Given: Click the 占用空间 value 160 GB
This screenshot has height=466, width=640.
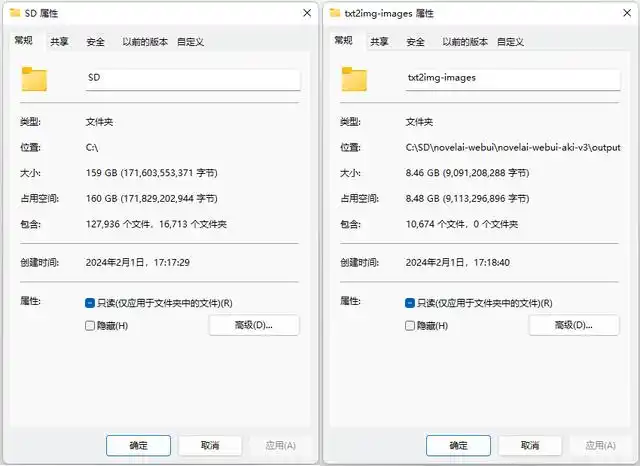Looking at the screenshot, I should coord(151,199).
